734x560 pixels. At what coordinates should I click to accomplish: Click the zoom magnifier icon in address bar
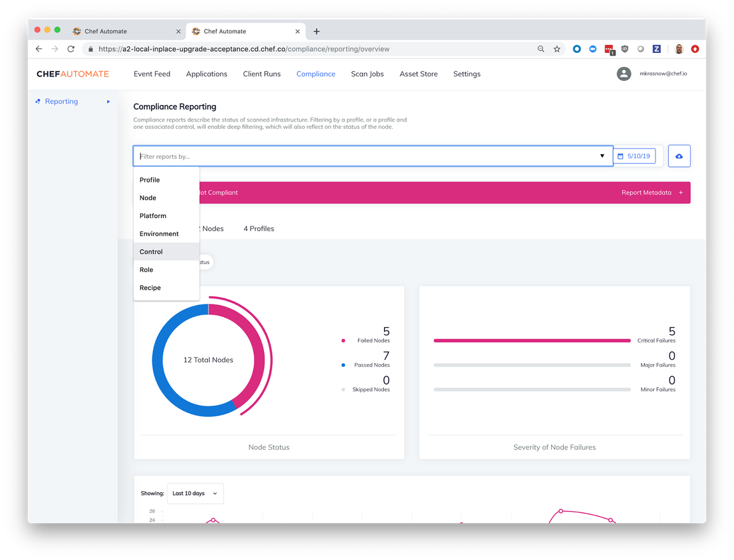click(541, 49)
